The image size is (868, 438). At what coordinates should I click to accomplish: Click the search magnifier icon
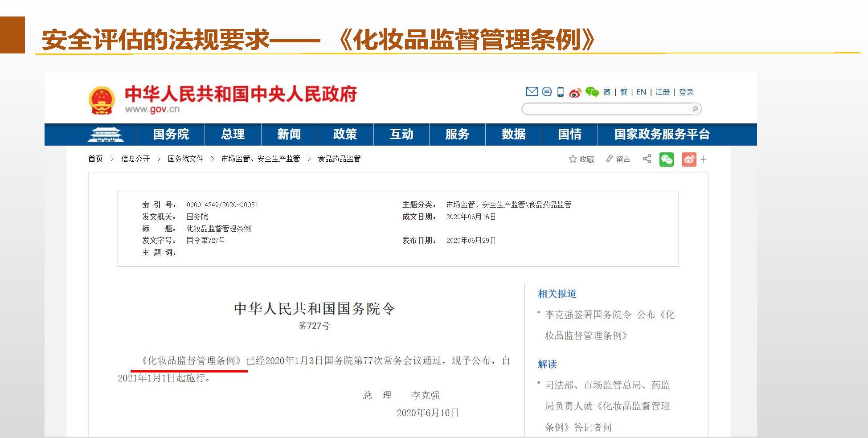(x=695, y=109)
